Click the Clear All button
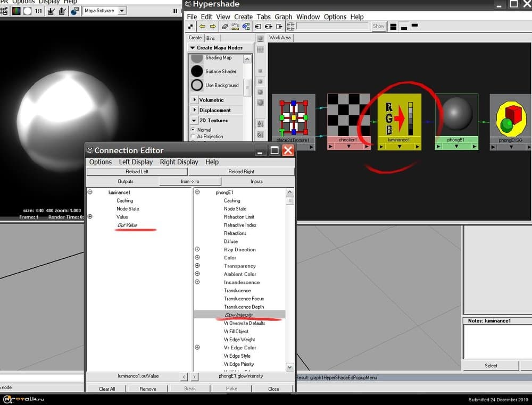532x405 pixels. tap(107, 389)
